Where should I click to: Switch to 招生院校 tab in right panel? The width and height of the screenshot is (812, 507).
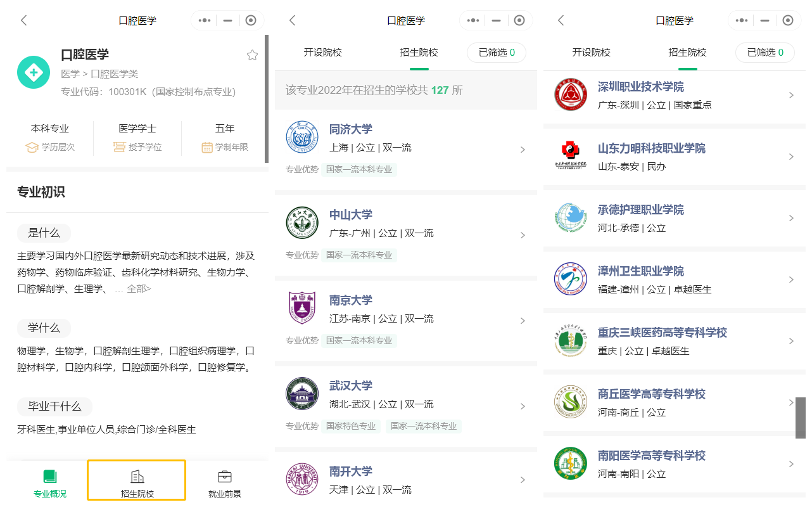pyautogui.click(x=688, y=53)
